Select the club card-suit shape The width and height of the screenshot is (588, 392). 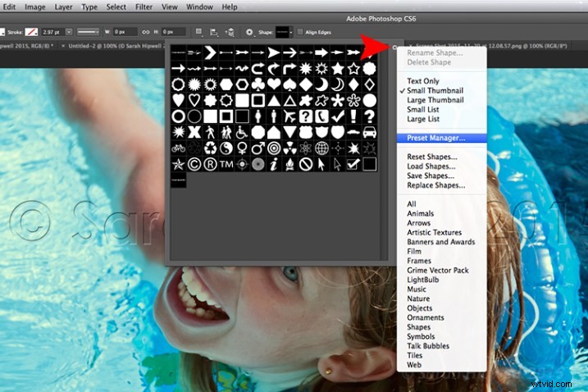point(258,84)
